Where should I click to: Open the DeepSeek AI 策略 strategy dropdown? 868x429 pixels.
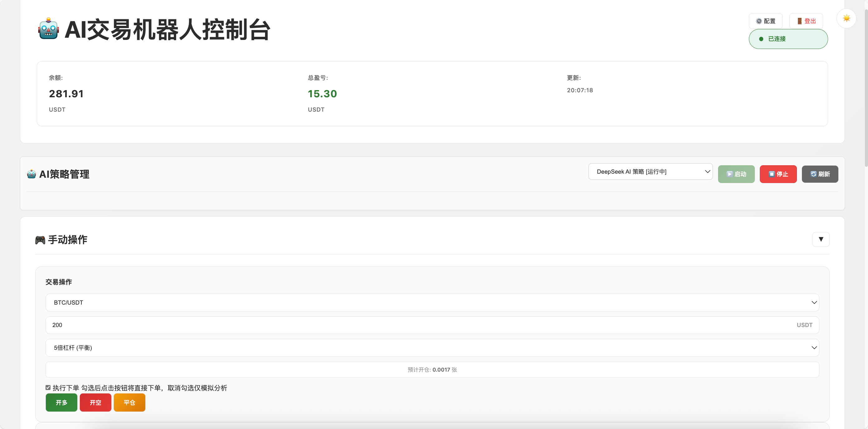650,171
